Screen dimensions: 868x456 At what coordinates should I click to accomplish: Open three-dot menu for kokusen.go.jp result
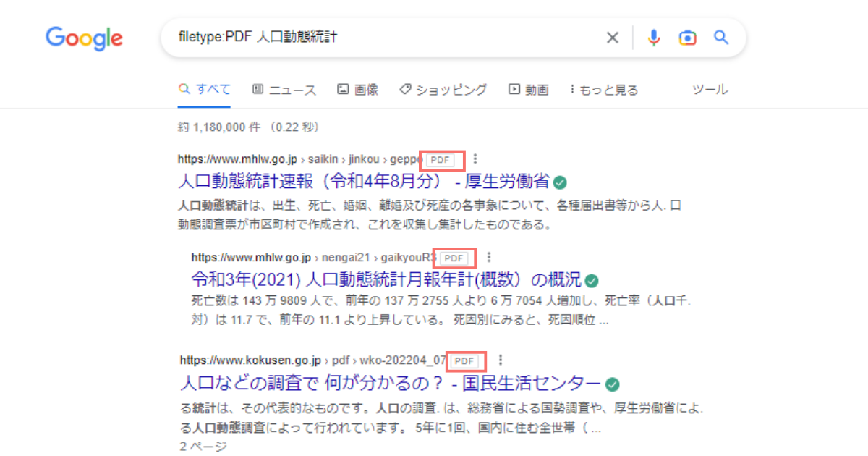(500, 360)
